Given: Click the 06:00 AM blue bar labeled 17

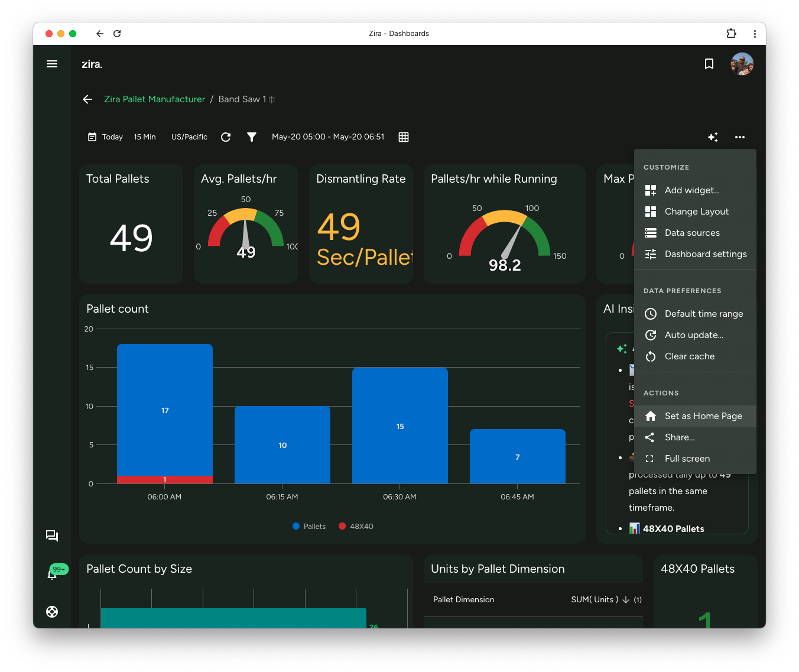Looking at the screenshot, I should tap(165, 410).
